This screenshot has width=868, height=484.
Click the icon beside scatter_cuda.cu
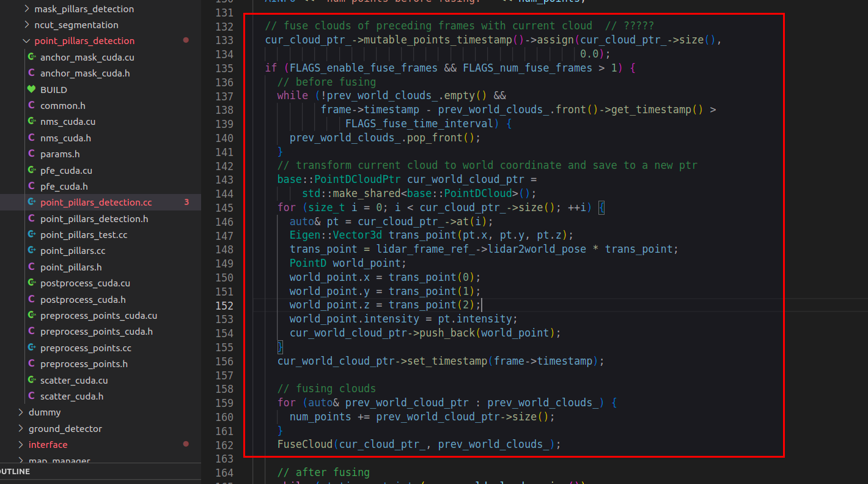click(x=32, y=380)
